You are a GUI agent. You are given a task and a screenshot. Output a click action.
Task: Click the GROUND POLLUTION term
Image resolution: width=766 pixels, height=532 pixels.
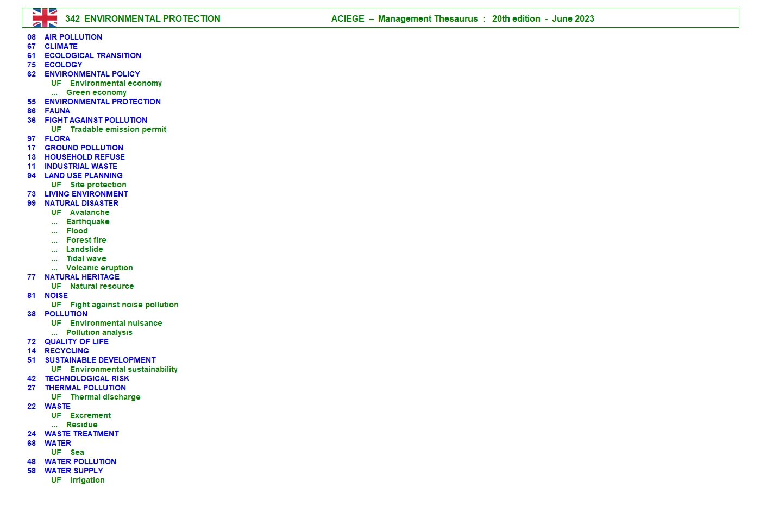pyautogui.click(x=84, y=148)
